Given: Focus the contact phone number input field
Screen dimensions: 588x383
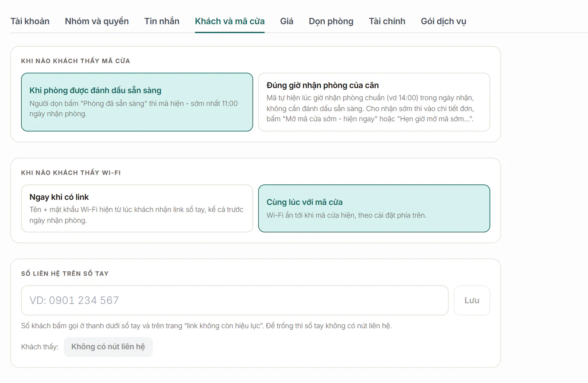Looking at the screenshot, I should [235, 300].
